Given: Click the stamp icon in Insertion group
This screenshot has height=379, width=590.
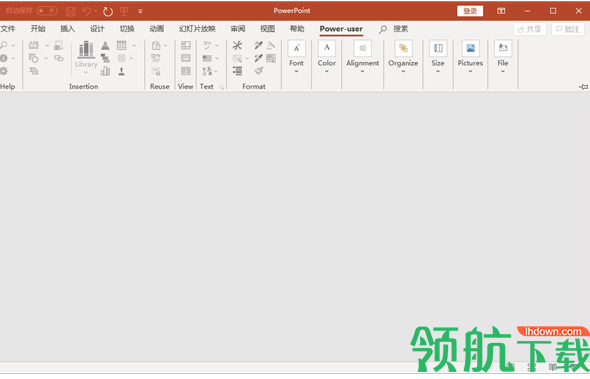Looking at the screenshot, I should click(x=122, y=71).
